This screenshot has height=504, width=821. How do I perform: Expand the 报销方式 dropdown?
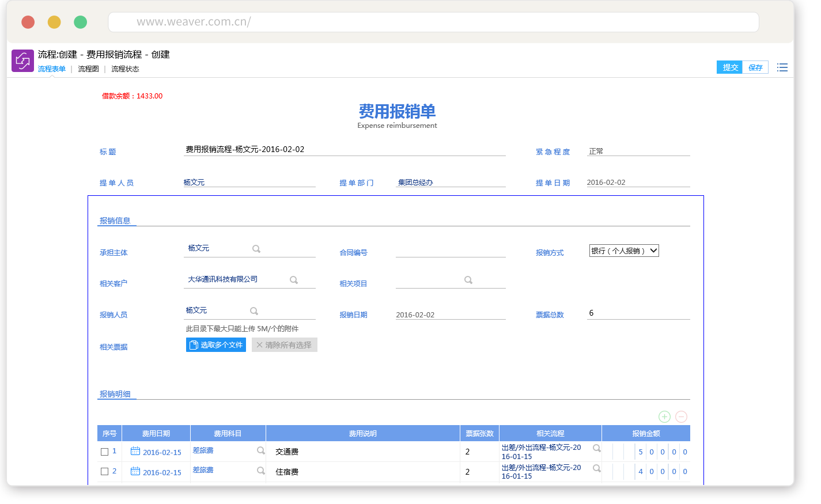tap(624, 251)
